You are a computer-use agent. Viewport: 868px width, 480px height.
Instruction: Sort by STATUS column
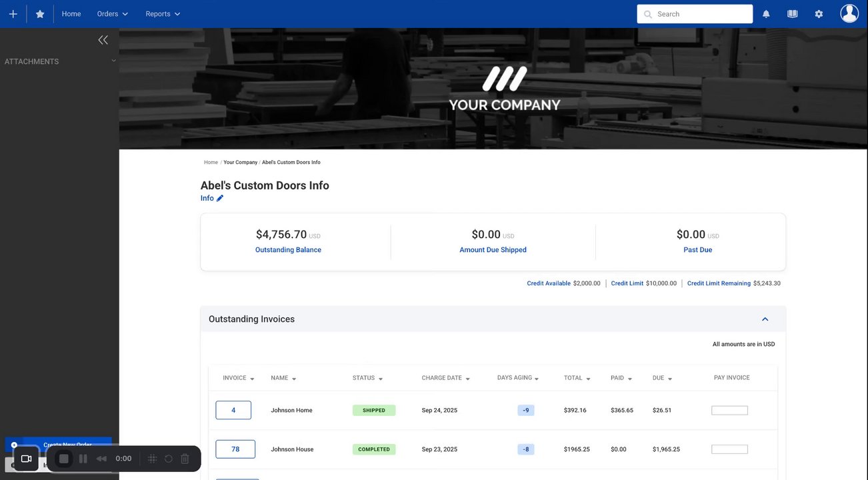pos(368,378)
